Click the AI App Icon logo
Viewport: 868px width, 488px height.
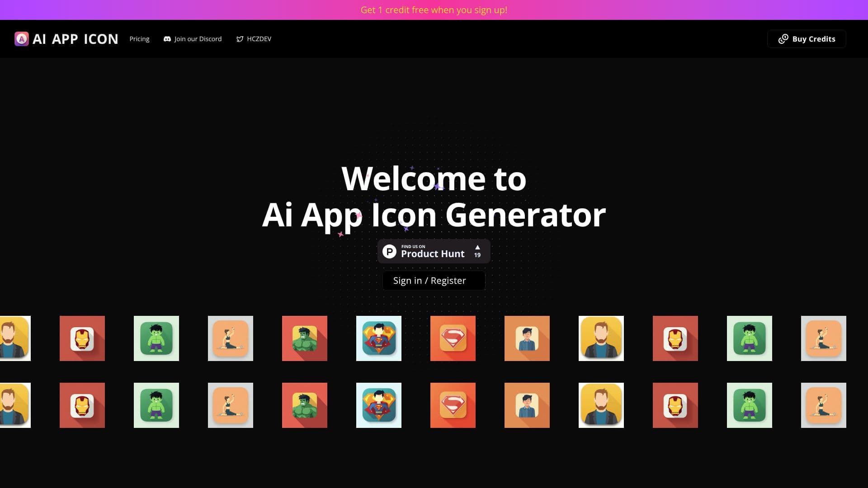point(66,39)
